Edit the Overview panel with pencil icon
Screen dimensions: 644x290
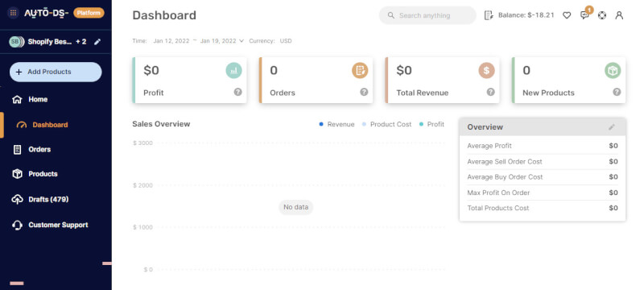click(612, 127)
